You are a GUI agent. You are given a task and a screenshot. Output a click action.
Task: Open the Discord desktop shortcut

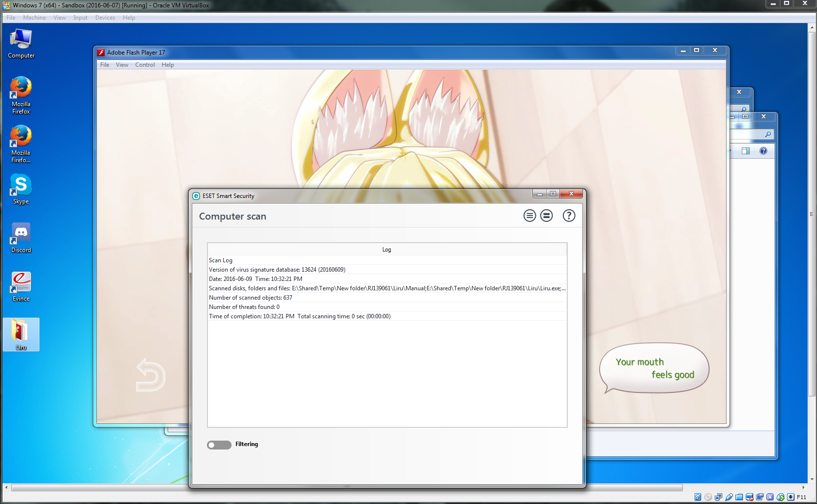coord(21,238)
